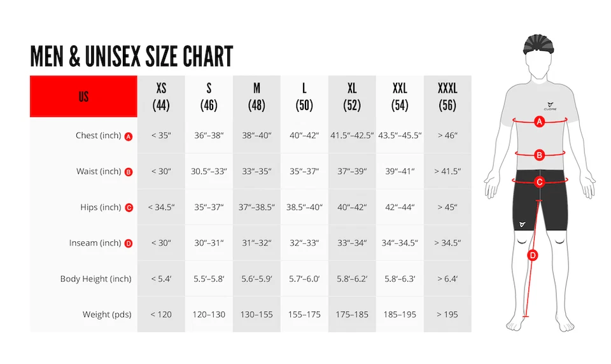Click the red C marker beside Hips label
Screen dimensions: 611x364
[x=129, y=207]
